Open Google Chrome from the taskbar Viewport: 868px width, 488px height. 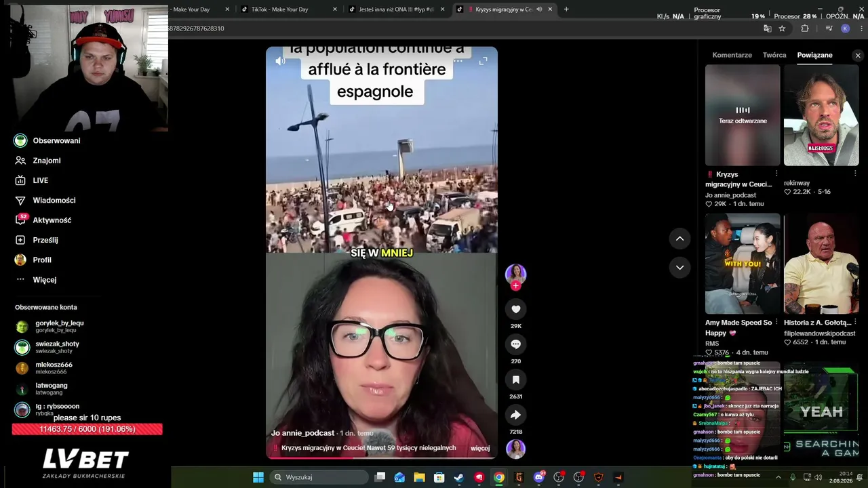[x=499, y=477]
